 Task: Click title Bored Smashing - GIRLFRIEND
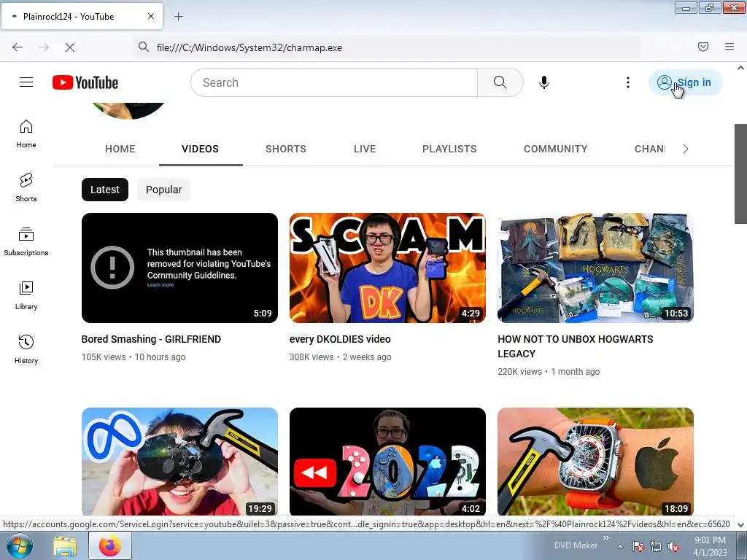tap(151, 339)
